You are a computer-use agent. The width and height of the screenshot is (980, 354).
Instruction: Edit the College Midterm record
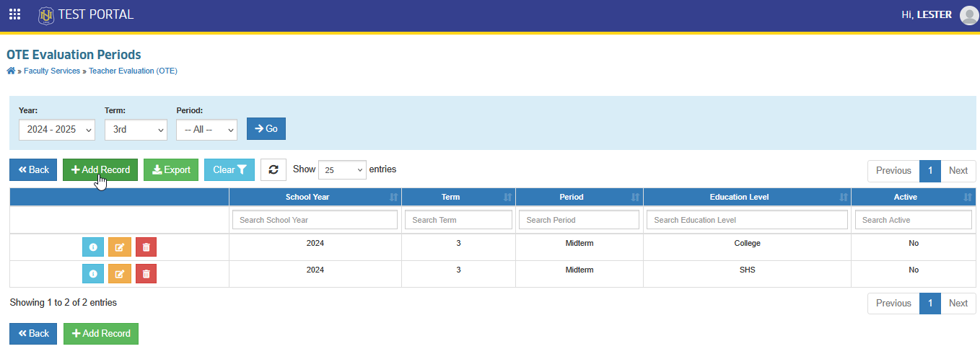pyautogui.click(x=119, y=247)
